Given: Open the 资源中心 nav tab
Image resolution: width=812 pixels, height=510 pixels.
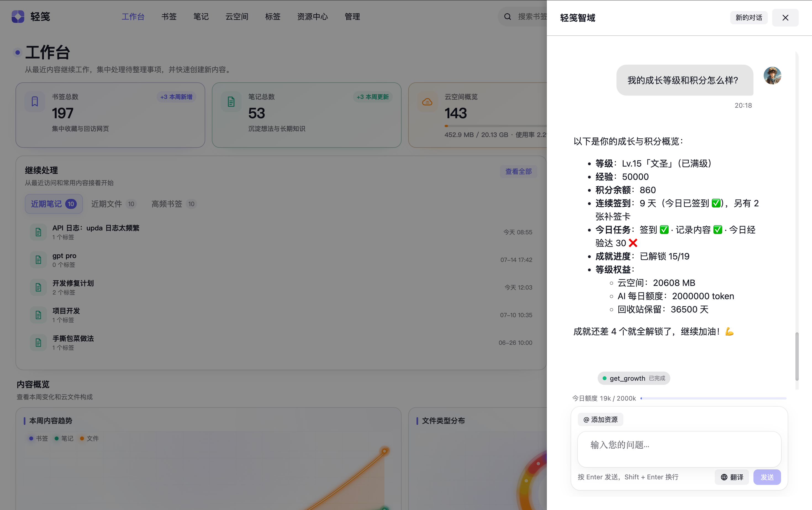Looking at the screenshot, I should 312,17.
